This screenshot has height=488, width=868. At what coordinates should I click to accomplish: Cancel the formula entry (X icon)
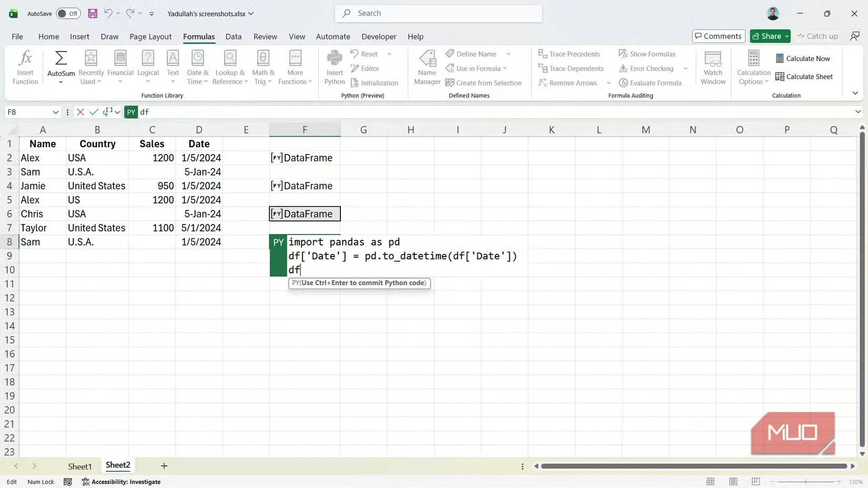pyautogui.click(x=80, y=112)
